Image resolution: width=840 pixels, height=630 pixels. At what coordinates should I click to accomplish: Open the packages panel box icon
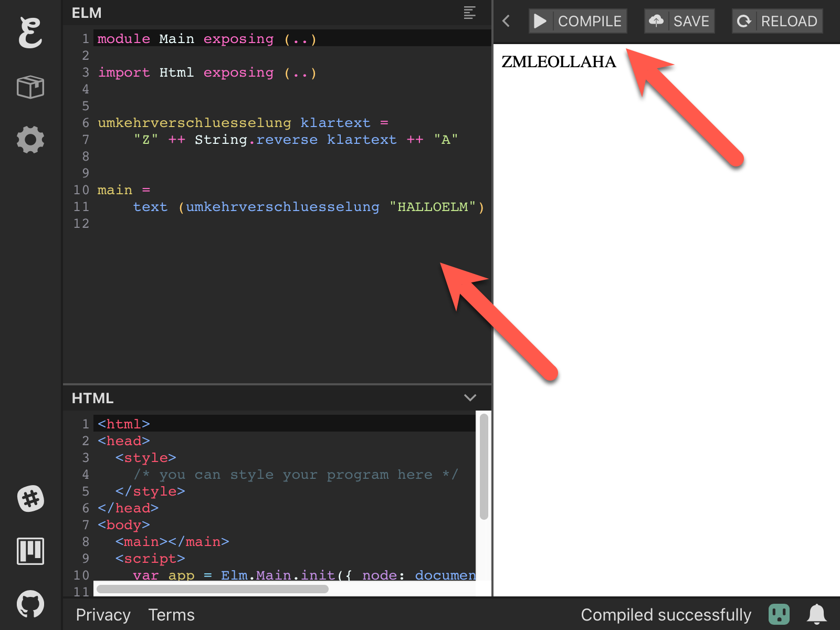(30, 87)
